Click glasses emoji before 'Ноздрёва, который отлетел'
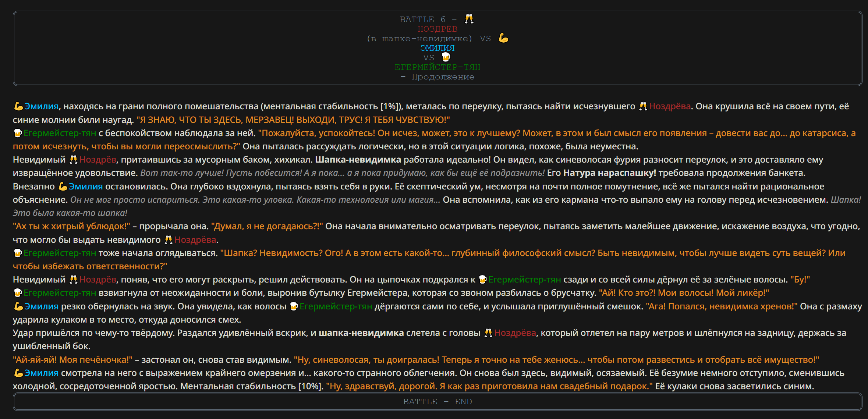This screenshot has height=419, width=868. click(x=488, y=333)
